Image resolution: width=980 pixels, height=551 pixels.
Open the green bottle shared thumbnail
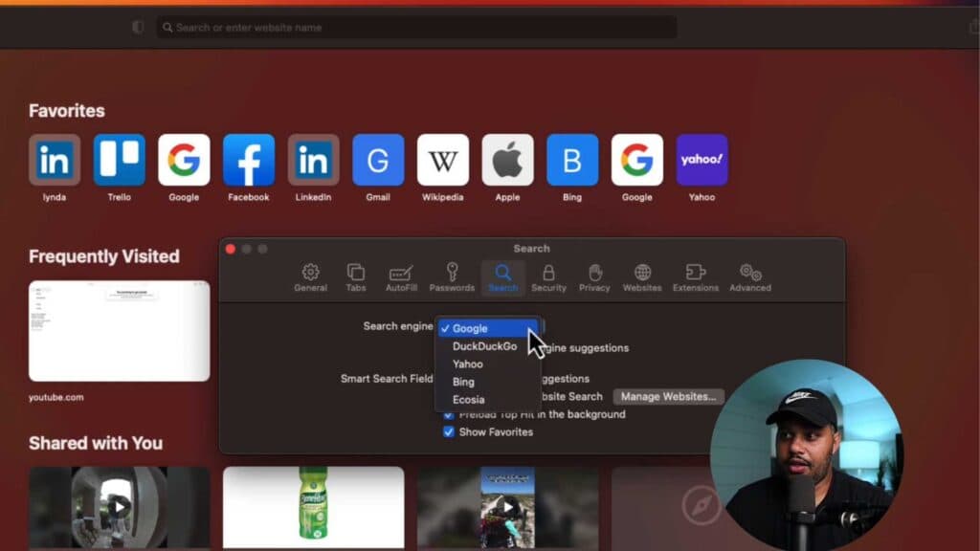click(x=313, y=507)
